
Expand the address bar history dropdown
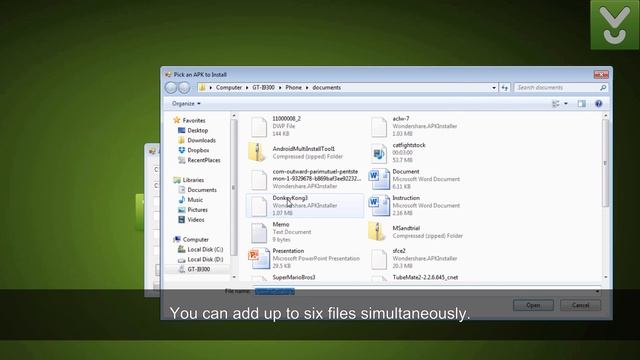coord(494,87)
